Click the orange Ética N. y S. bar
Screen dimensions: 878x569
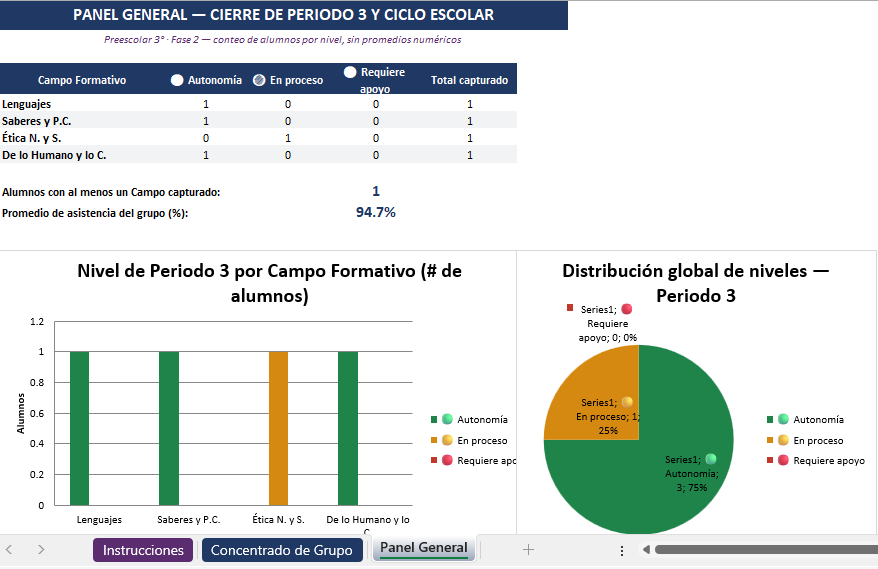[x=278, y=428]
